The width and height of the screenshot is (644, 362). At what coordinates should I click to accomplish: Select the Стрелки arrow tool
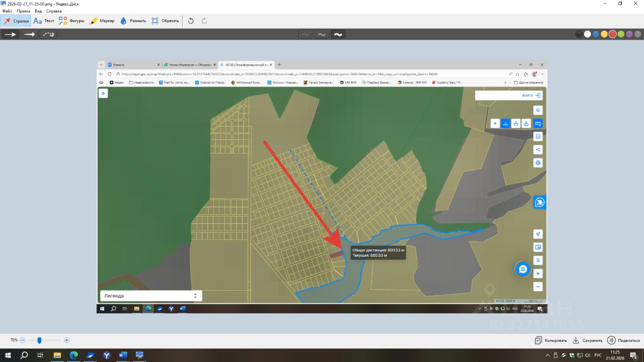[x=16, y=21]
